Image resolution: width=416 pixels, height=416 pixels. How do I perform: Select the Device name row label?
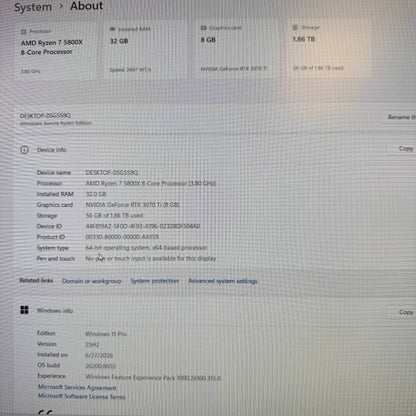[x=54, y=173]
